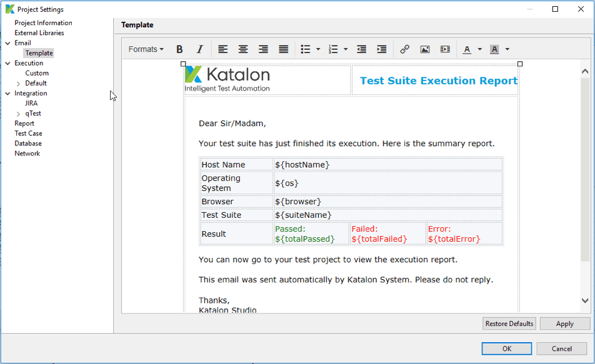Viewport: 595px width, 364px height.
Task: Click the editor vertical scrollbar thumb
Action: pyautogui.click(x=585, y=169)
